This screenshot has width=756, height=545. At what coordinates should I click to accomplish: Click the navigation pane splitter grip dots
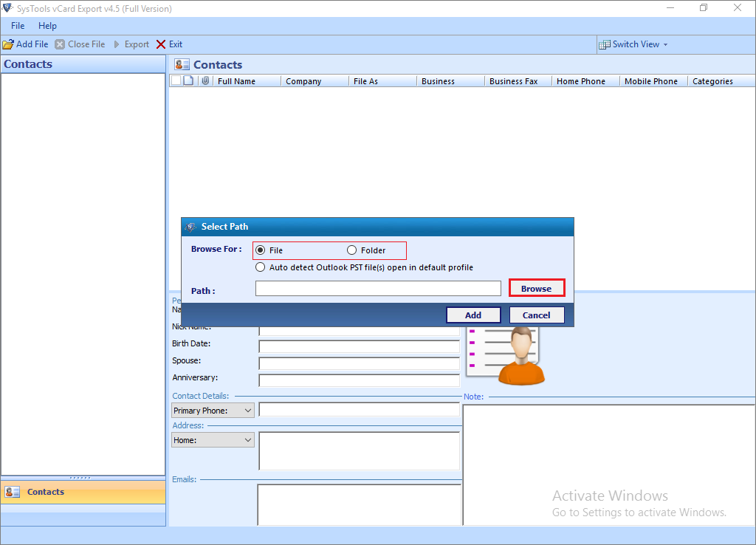80,478
